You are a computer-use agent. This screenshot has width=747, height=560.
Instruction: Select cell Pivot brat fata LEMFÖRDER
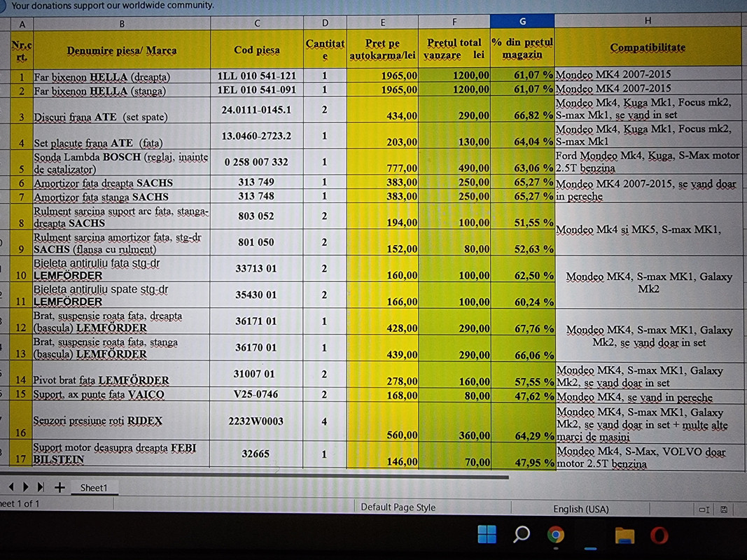[121, 374]
